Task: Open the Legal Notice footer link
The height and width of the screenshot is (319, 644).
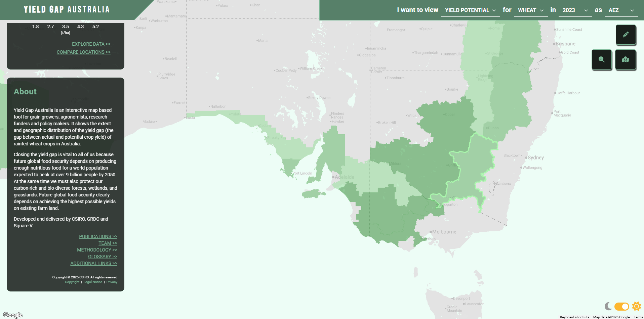Action: tap(93, 282)
